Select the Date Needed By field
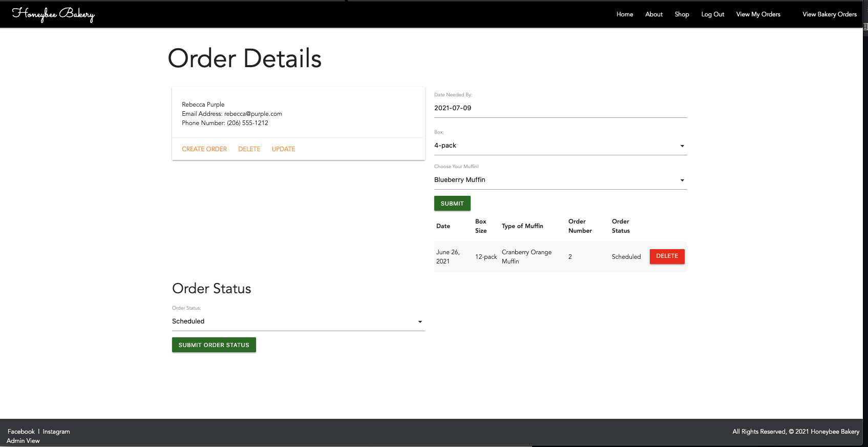868x447 pixels. pyautogui.click(x=561, y=108)
